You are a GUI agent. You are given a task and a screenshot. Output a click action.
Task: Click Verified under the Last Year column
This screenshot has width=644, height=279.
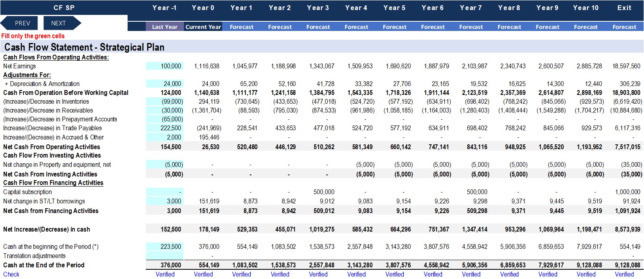point(165,274)
